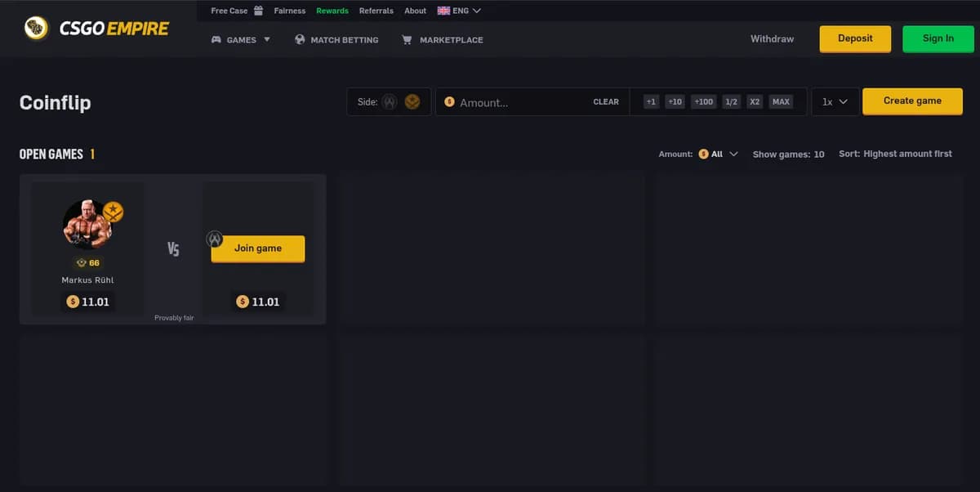Click the grey coin icon beside Join game
This screenshot has height=492, width=980.
pos(214,239)
